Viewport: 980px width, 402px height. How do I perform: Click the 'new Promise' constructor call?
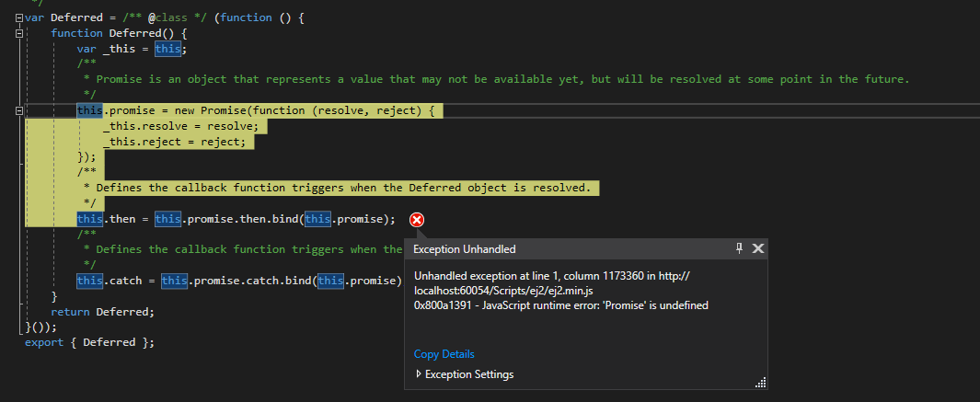click(207, 110)
